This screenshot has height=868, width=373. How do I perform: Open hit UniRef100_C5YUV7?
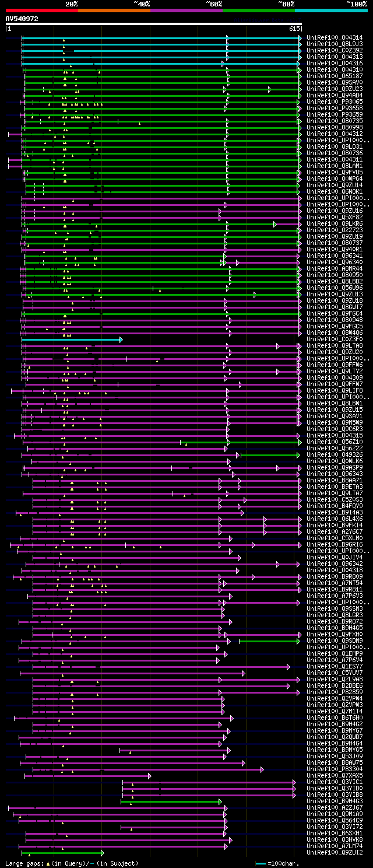pos(335,673)
